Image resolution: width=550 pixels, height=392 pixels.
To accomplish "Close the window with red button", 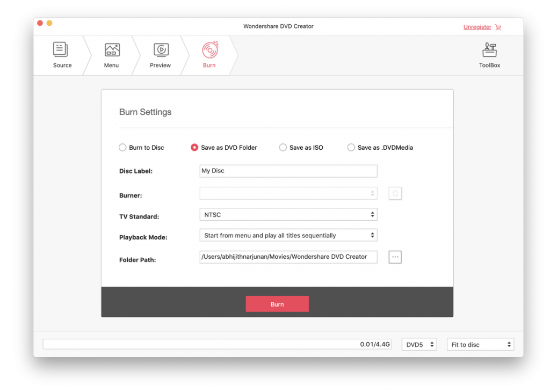I will 40,23.
